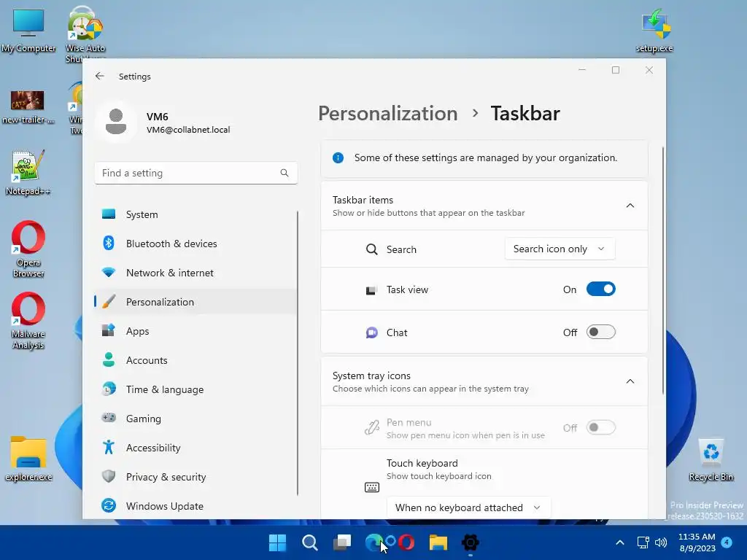The height and width of the screenshot is (560, 747).
Task: Click the Search row magnifier icon
Action: pos(371,249)
